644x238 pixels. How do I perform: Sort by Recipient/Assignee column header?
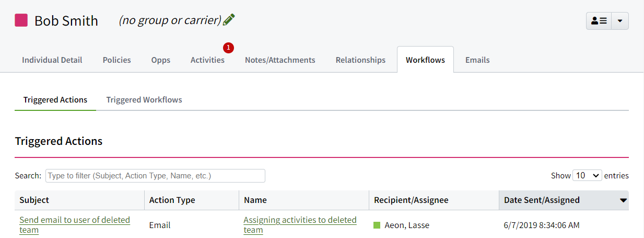point(434,200)
